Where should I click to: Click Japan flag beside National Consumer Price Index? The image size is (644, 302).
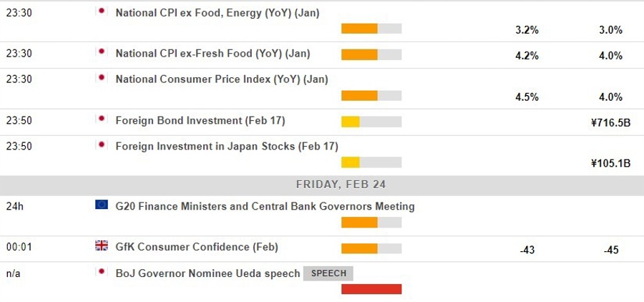click(101, 79)
